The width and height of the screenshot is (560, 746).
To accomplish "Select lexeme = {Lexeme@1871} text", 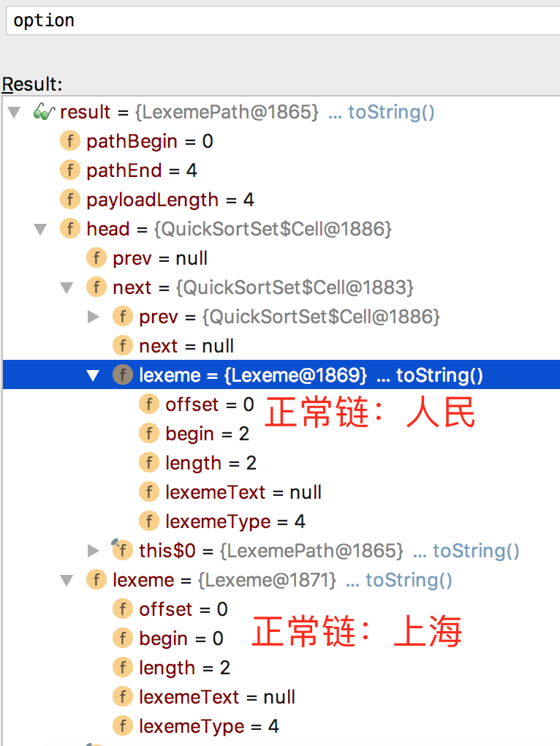I will click(224, 580).
